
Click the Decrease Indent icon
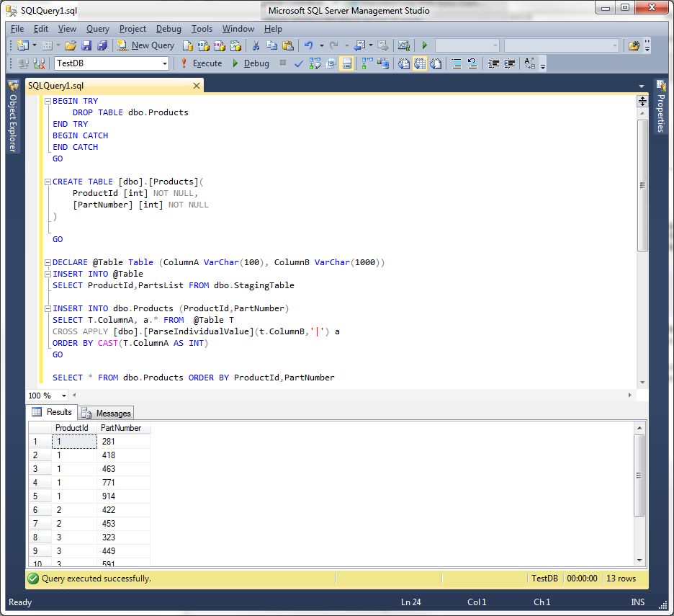point(493,63)
